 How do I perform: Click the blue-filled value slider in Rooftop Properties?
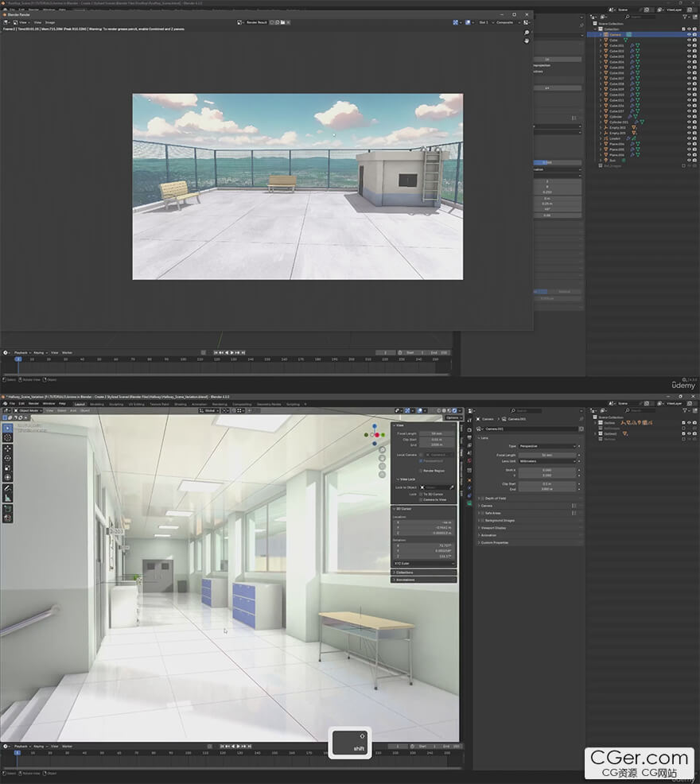[x=558, y=162]
